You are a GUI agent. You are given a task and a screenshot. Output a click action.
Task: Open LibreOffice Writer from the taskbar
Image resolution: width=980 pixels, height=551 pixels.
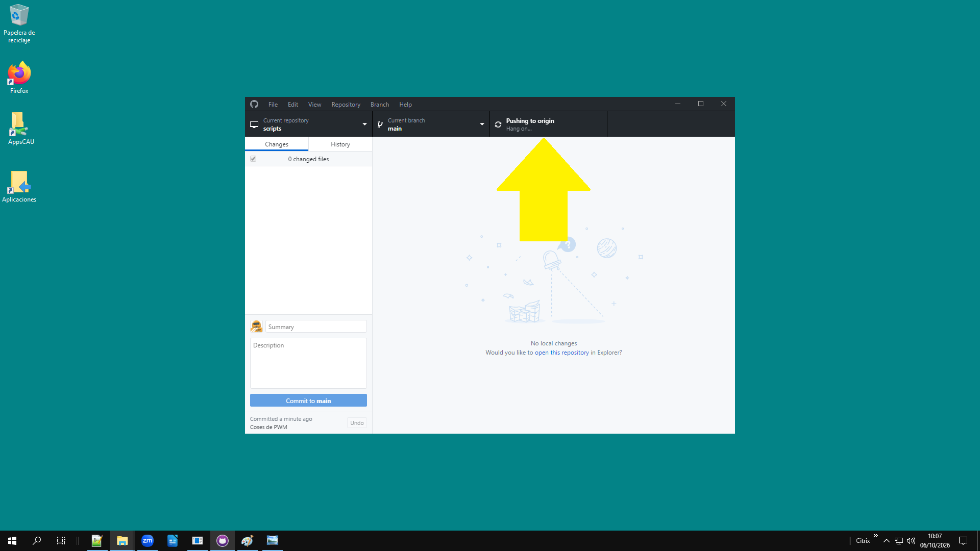(x=173, y=541)
